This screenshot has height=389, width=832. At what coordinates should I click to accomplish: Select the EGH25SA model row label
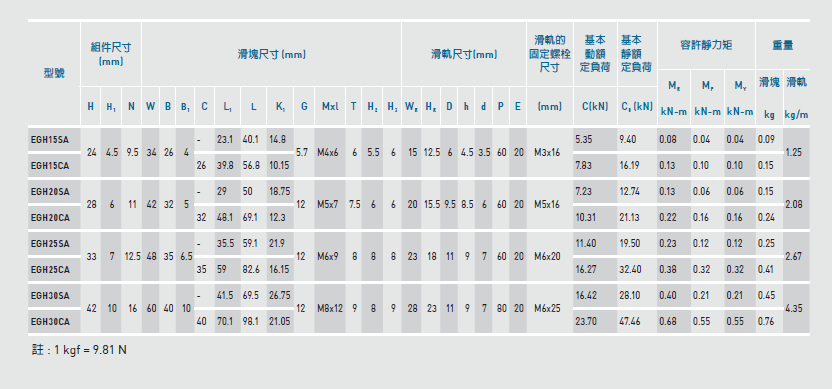pos(50,244)
